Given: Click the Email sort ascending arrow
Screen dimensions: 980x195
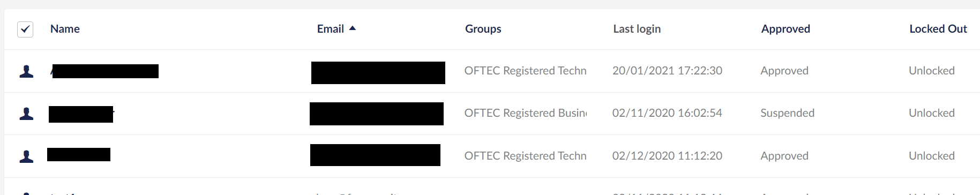Looking at the screenshot, I should click(x=352, y=28).
